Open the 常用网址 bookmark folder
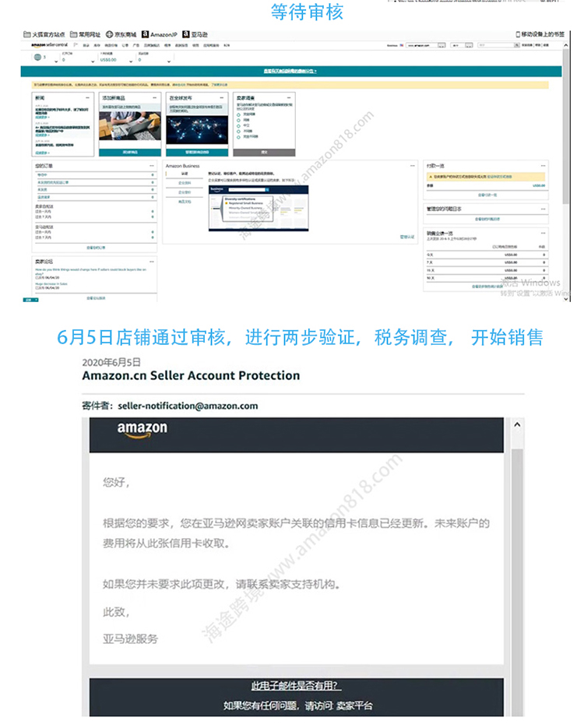The width and height of the screenshot is (584, 728). coord(85,34)
